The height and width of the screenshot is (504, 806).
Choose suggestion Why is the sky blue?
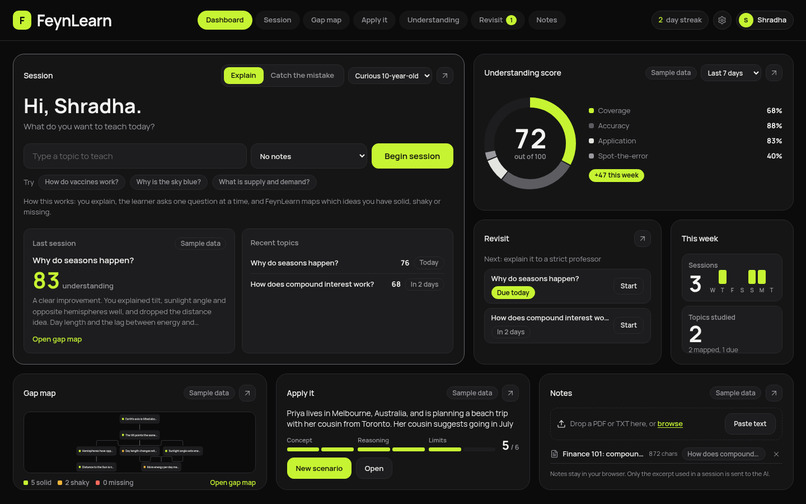pyautogui.click(x=169, y=182)
